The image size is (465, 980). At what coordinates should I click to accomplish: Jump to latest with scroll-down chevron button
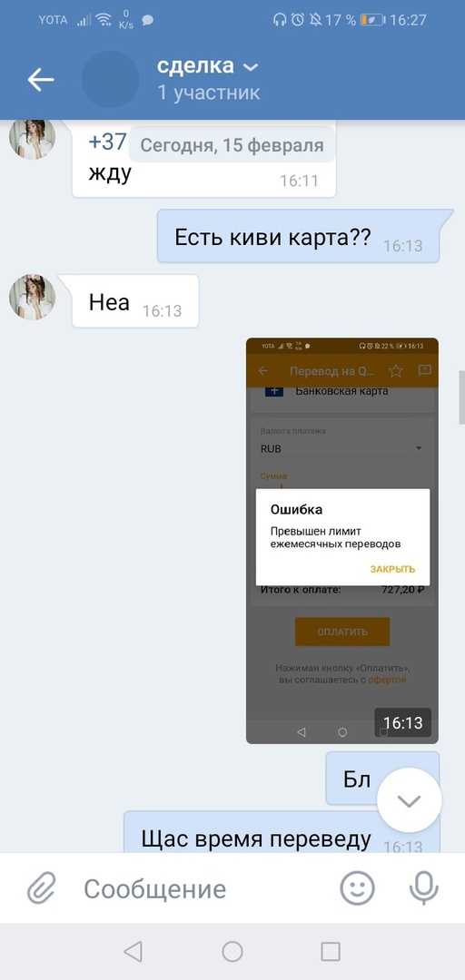click(x=410, y=800)
